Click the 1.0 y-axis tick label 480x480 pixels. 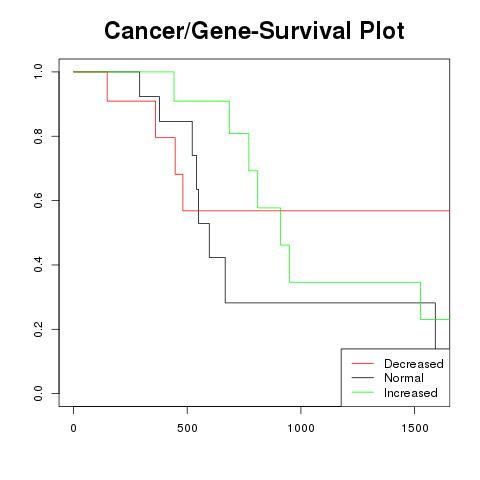(38, 72)
